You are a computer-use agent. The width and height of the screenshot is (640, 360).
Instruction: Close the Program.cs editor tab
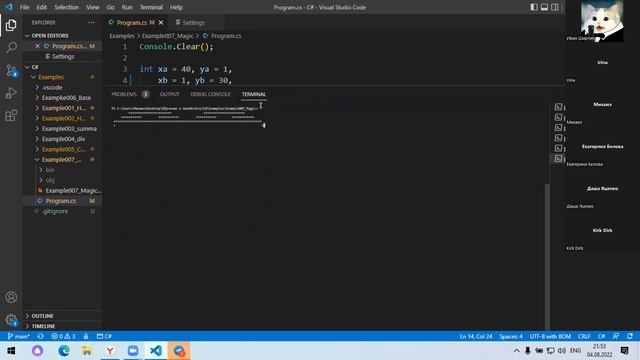click(161, 23)
